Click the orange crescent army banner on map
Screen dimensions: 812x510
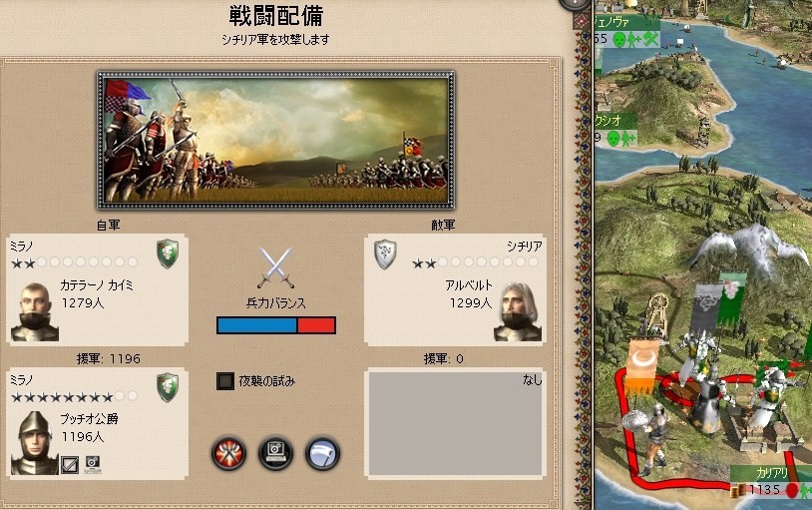coord(643,365)
